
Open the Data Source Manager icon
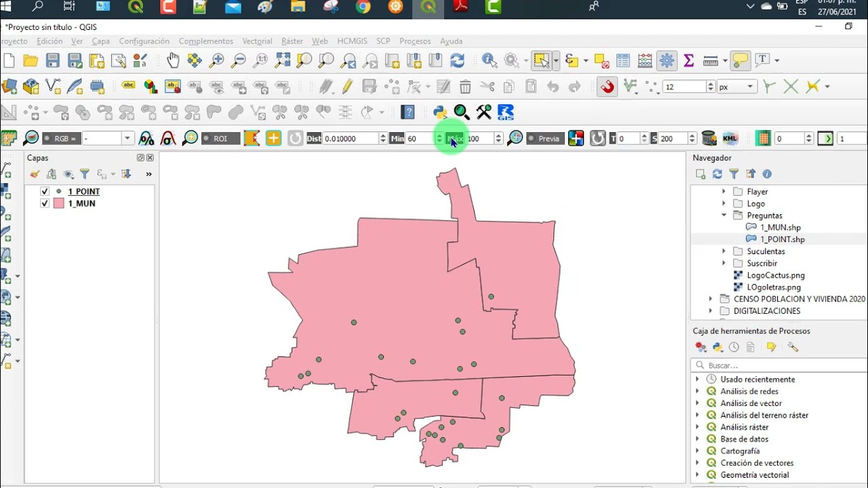point(9,86)
